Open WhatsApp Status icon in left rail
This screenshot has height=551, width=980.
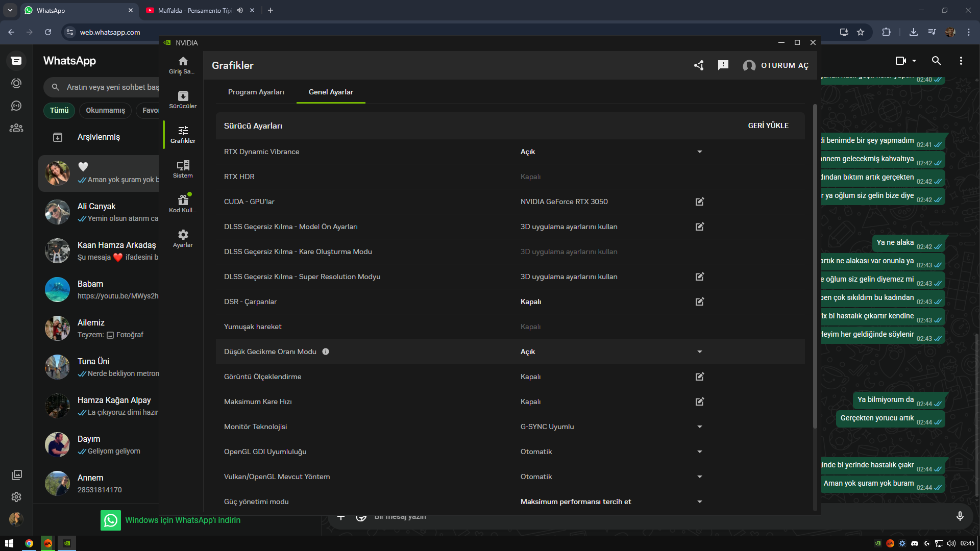(16, 83)
